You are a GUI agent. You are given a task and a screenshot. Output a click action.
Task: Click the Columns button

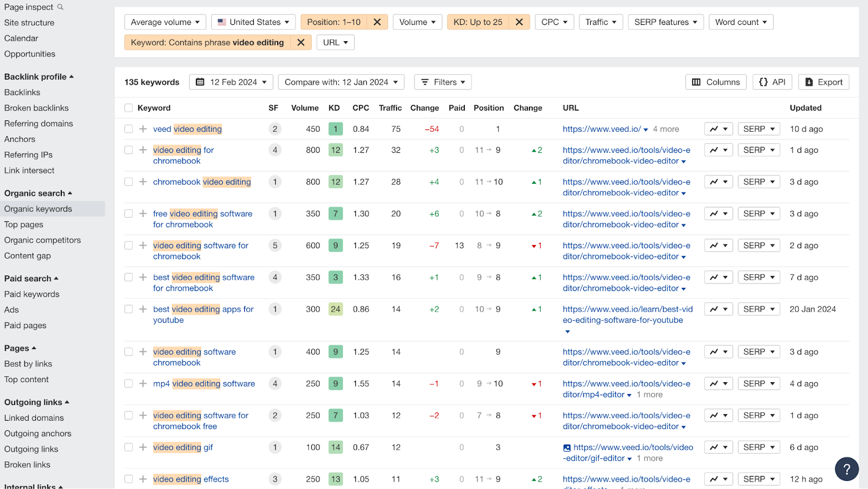(x=716, y=82)
